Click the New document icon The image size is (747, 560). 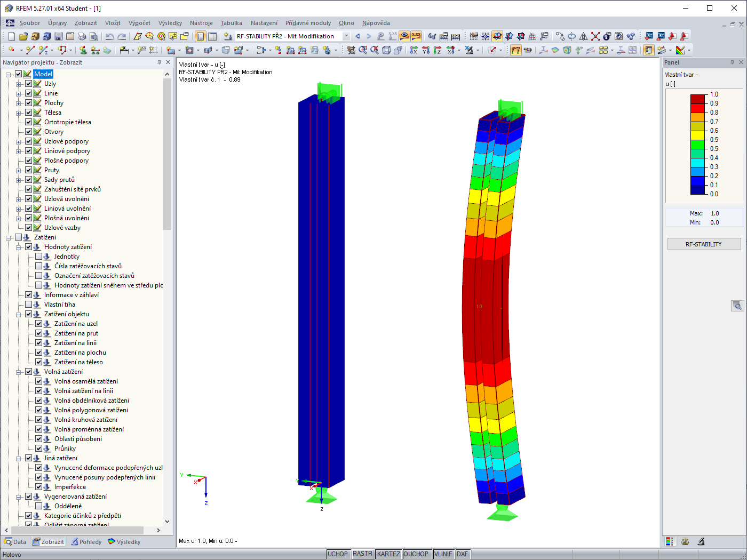[11, 36]
